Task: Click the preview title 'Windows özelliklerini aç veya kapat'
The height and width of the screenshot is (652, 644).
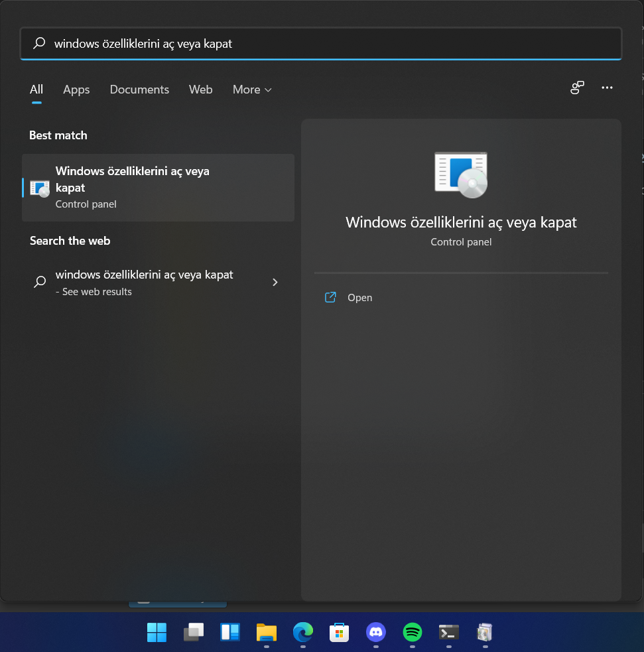Action: 461,222
